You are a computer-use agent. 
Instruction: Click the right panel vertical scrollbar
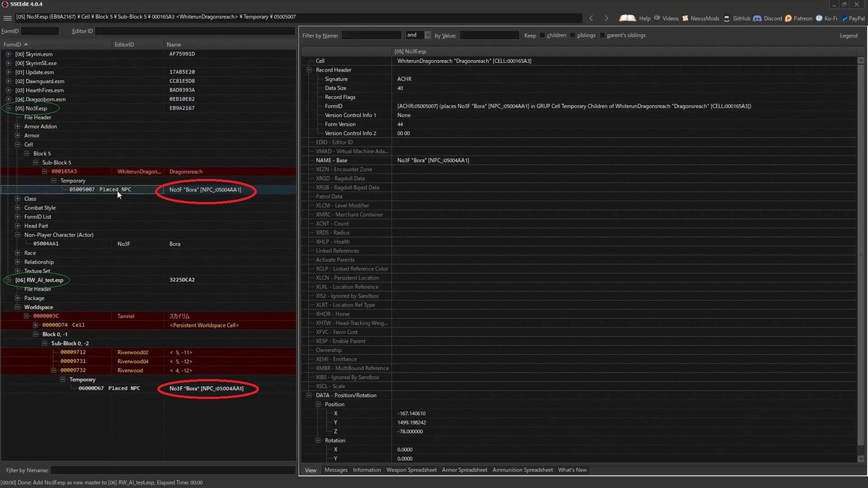tap(861, 259)
